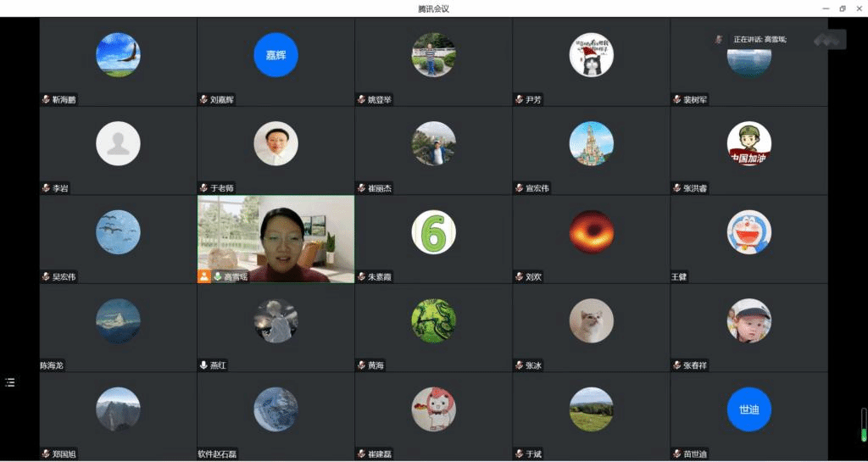Click the blue 世迪 avatar
Image resolution: width=868 pixels, height=462 pixels.
coord(749,409)
